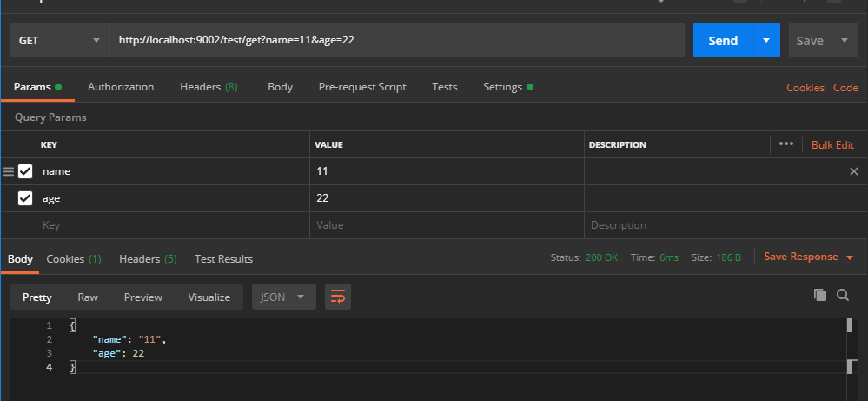
Task: Click the value cell containing 22
Action: (447, 198)
